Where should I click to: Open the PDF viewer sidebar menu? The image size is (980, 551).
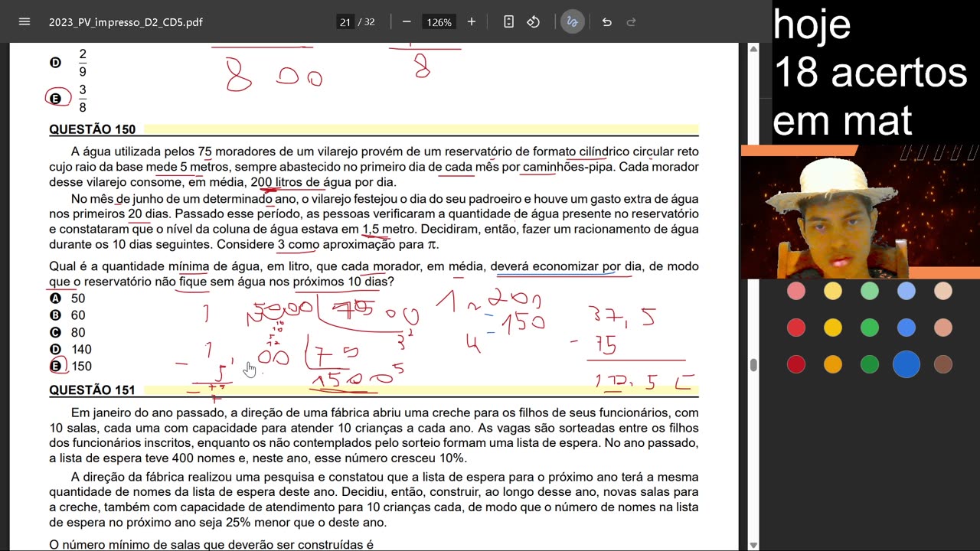[x=24, y=22]
